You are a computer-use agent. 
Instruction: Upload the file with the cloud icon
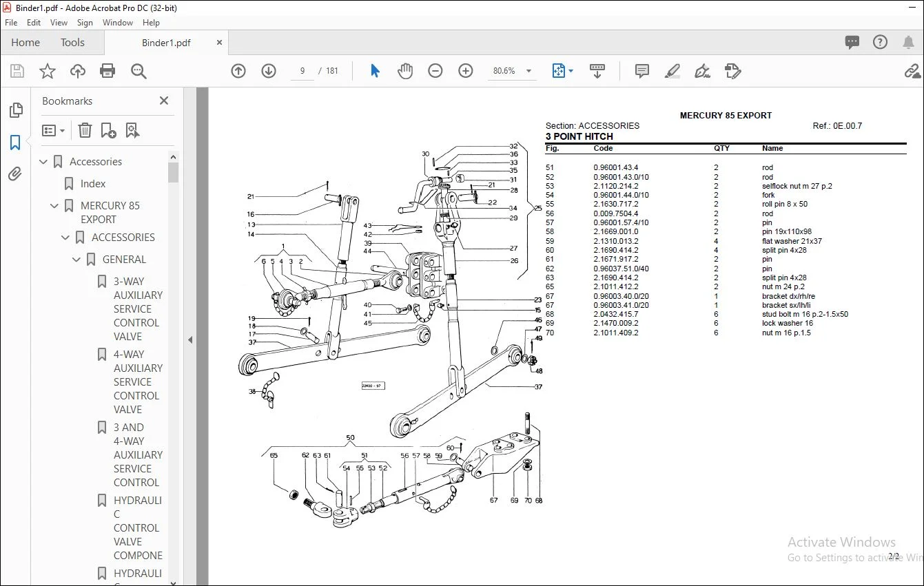pyautogui.click(x=78, y=71)
